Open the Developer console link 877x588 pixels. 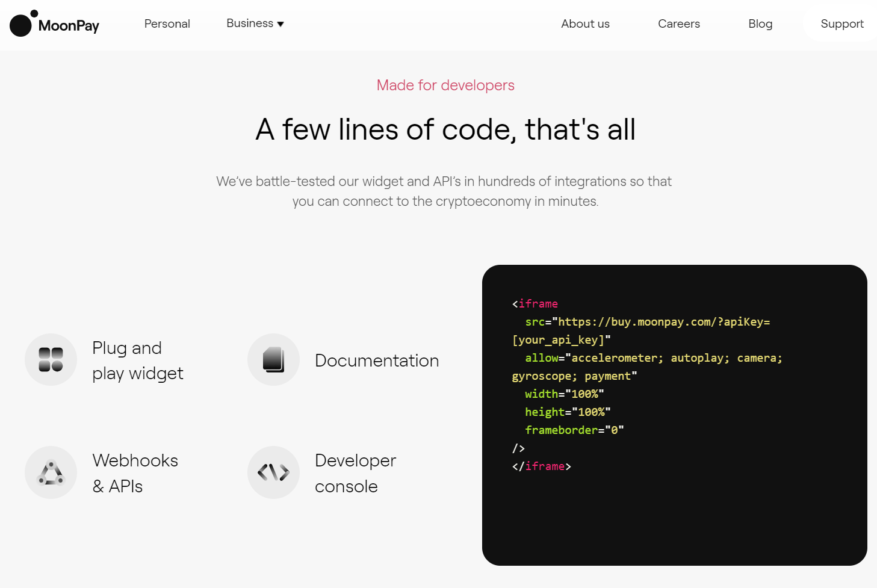tap(355, 473)
